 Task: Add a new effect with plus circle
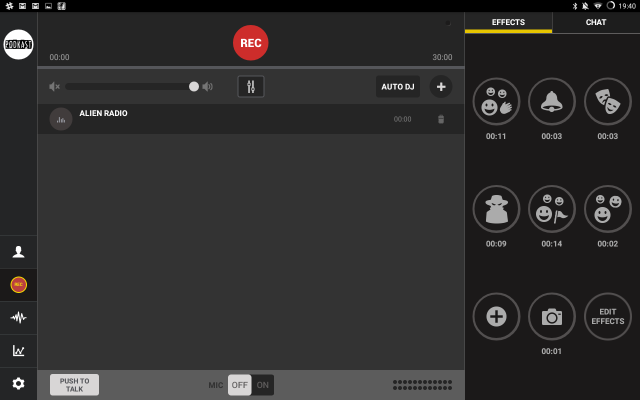(x=496, y=316)
